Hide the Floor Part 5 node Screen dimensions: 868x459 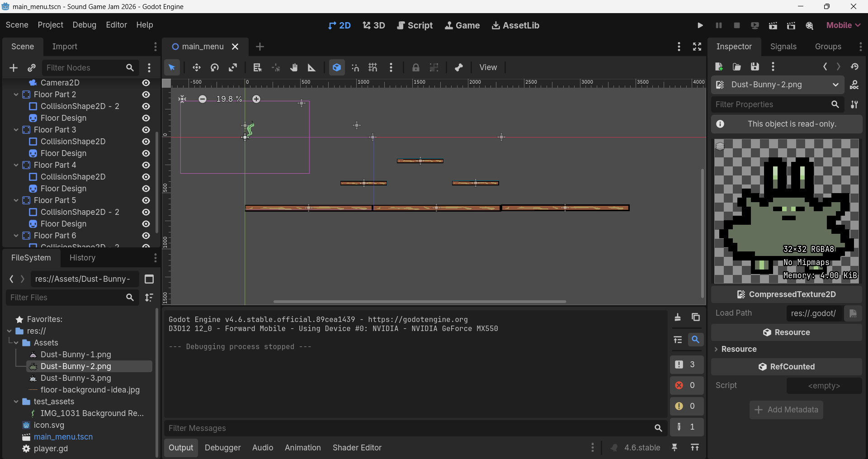[146, 200]
